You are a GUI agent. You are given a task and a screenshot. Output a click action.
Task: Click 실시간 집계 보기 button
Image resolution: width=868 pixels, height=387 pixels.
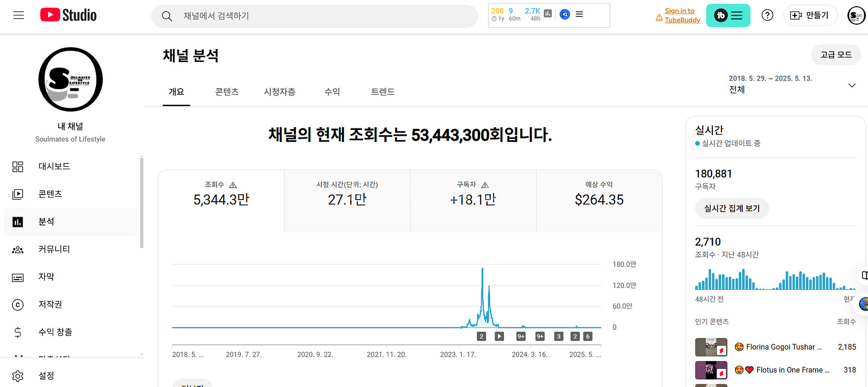[x=731, y=208]
